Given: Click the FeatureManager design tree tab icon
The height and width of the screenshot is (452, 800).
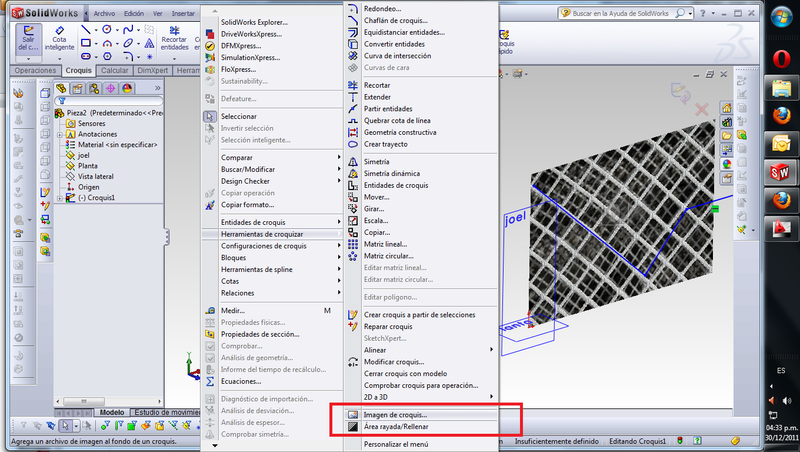Looking at the screenshot, I should [62, 88].
